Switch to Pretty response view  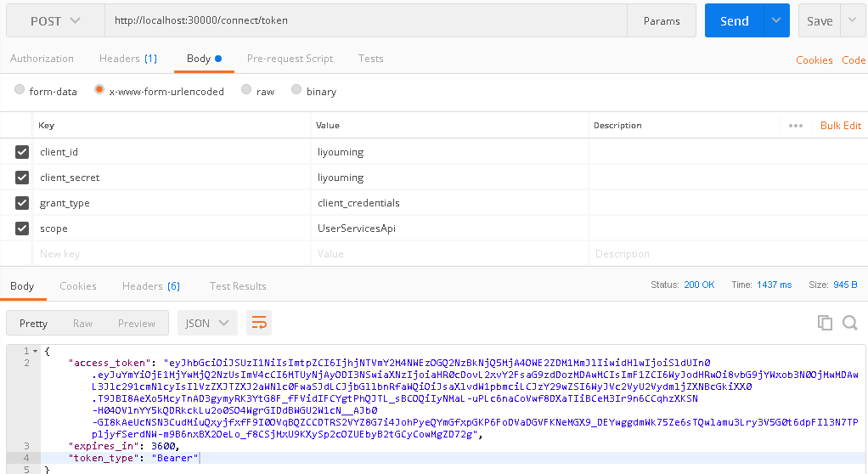point(33,324)
